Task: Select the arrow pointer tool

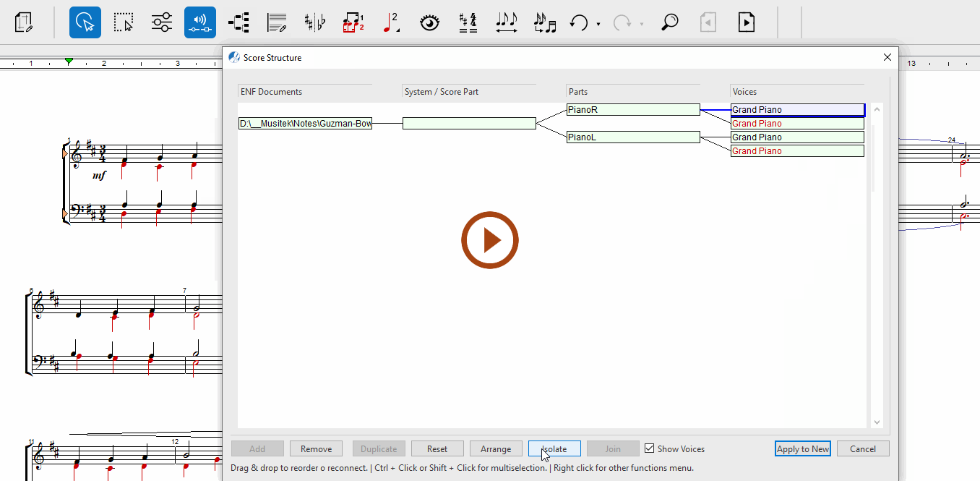Action: [x=85, y=22]
